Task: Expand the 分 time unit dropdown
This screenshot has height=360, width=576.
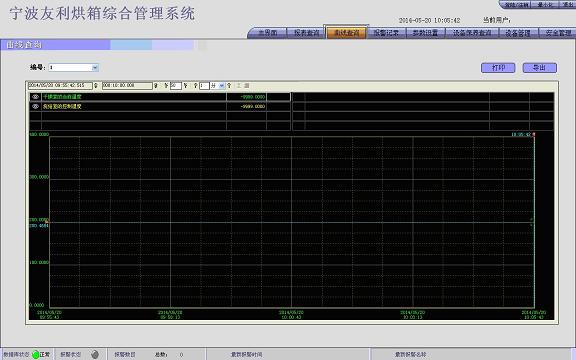Action: point(222,86)
